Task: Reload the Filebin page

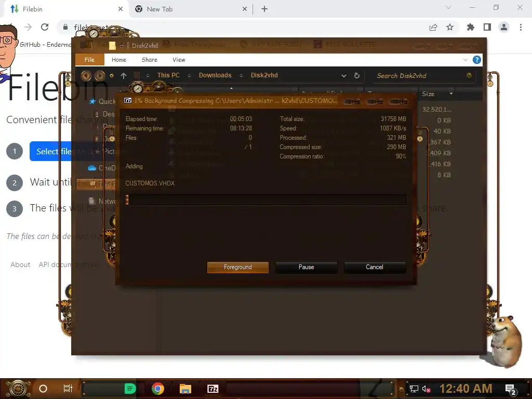Action: (x=45, y=27)
